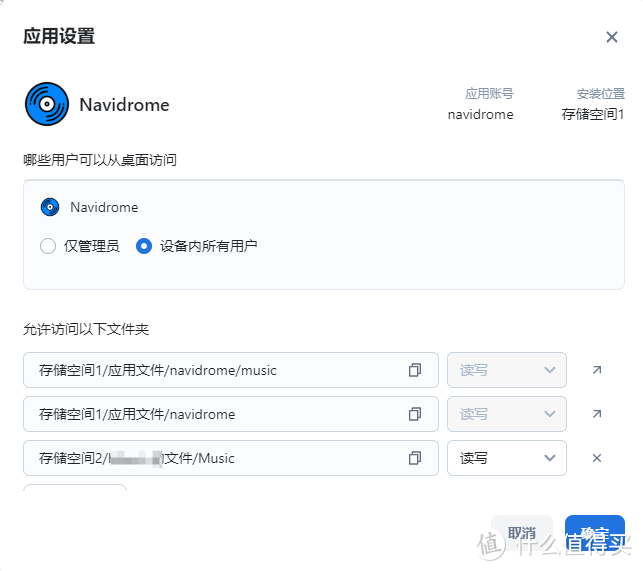Click the navidrome/music folder path field
The width and height of the screenshot is (643, 571).
[x=231, y=370]
